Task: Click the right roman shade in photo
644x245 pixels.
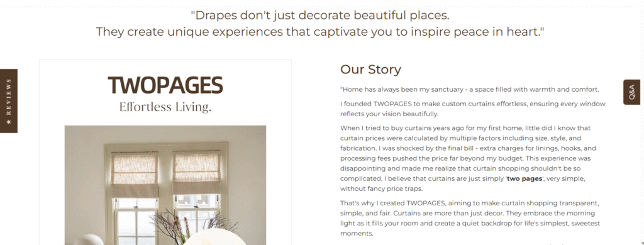Action: pos(197,173)
